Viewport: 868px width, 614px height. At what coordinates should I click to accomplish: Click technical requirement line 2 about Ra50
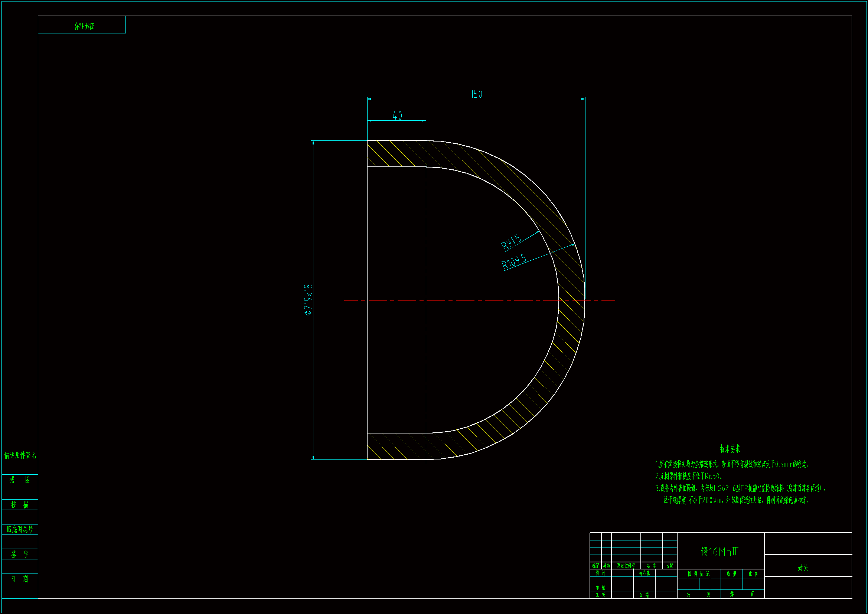point(689,476)
